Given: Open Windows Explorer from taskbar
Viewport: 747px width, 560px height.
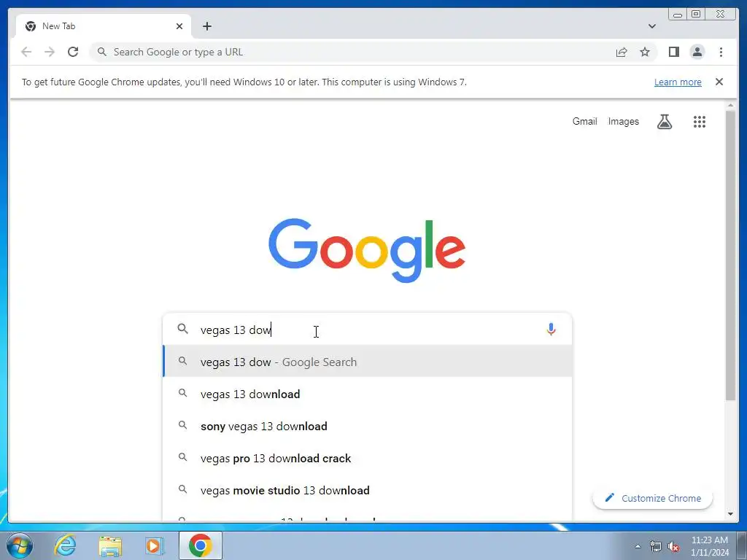Looking at the screenshot, I should click(110, 545).
